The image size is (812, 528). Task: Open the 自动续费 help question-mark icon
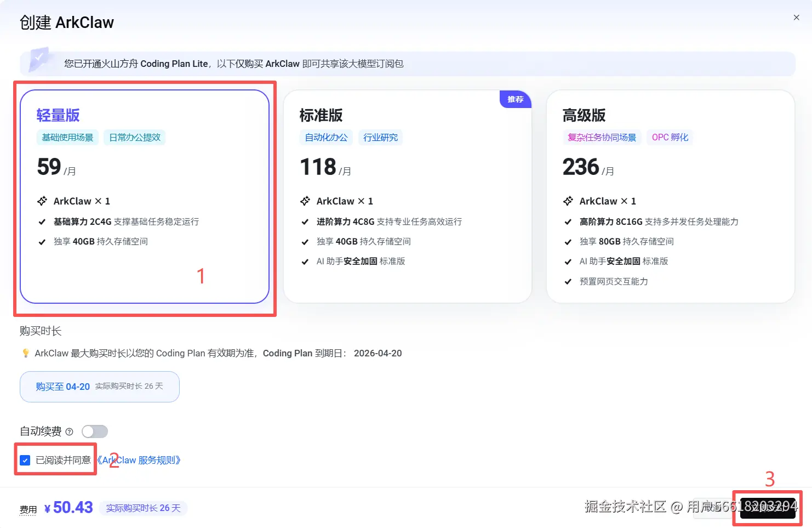68,432
